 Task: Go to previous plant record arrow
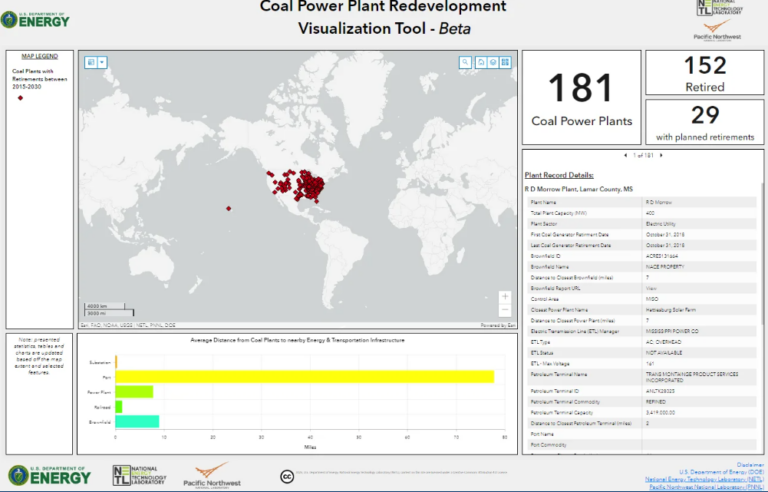click(x=625, y=155)
